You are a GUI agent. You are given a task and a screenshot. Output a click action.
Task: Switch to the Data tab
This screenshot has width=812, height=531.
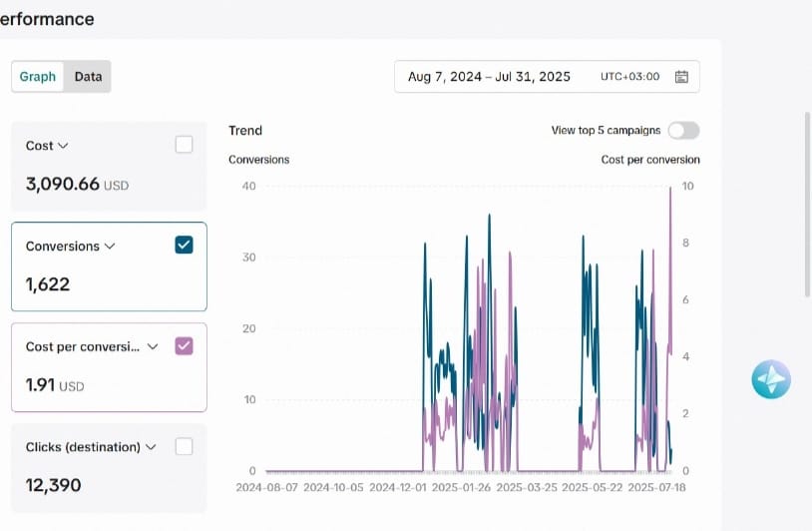point(88,77)
